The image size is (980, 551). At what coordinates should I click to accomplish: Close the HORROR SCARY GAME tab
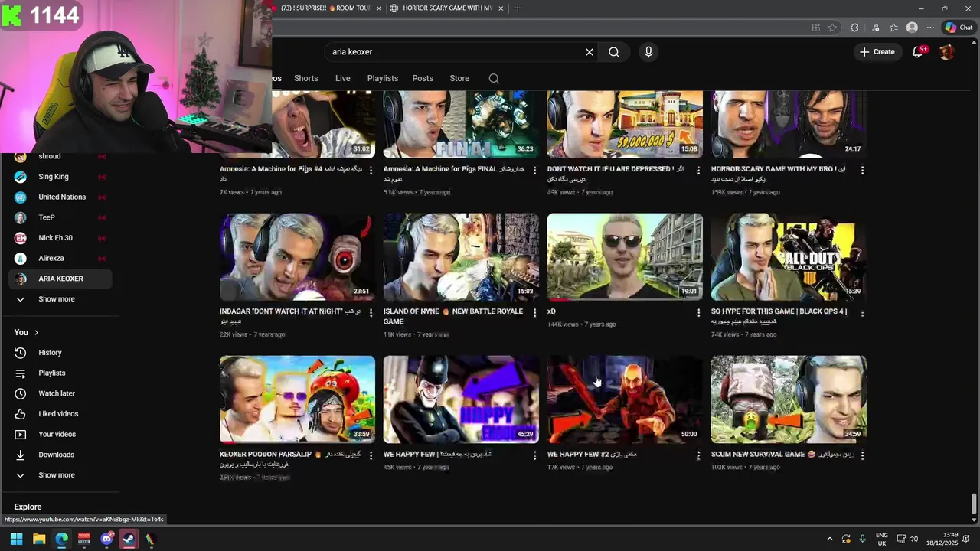tap(501, 8)
